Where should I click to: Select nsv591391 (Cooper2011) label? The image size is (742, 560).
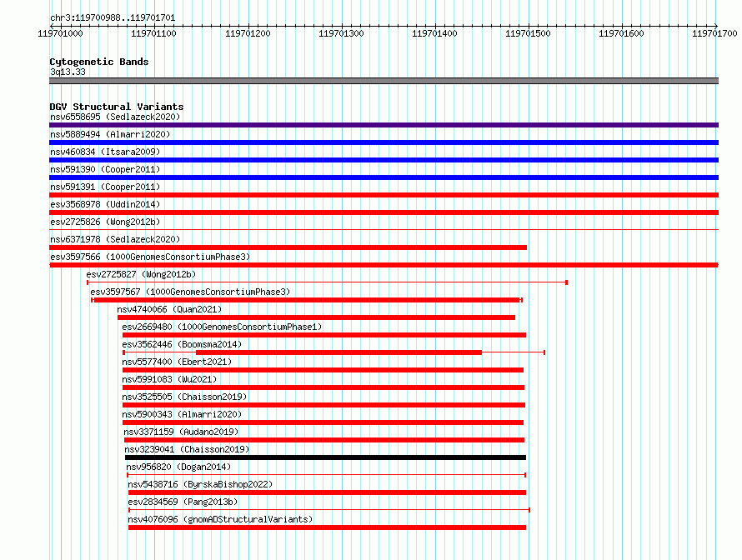[105, 187]
